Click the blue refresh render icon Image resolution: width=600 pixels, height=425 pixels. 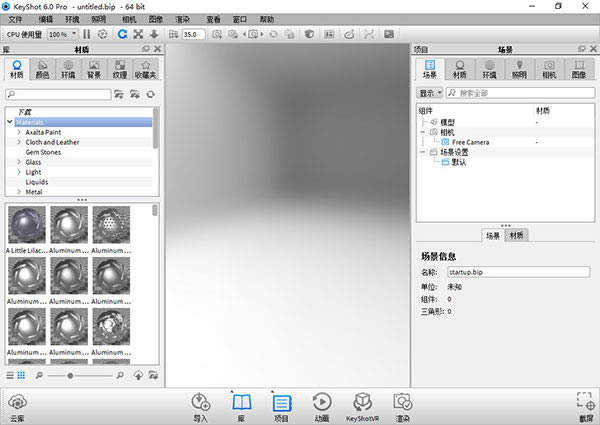(x=122, y=34)
